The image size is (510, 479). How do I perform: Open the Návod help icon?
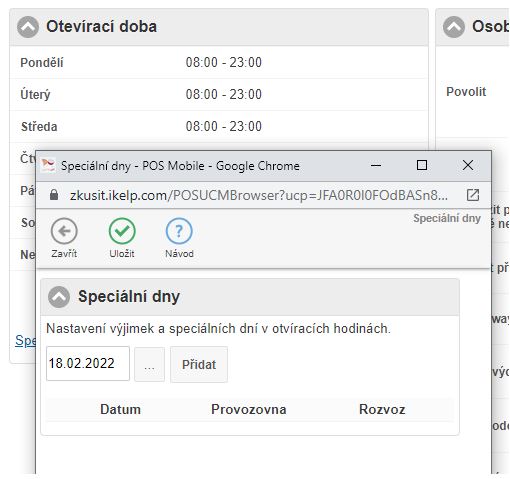179,231
